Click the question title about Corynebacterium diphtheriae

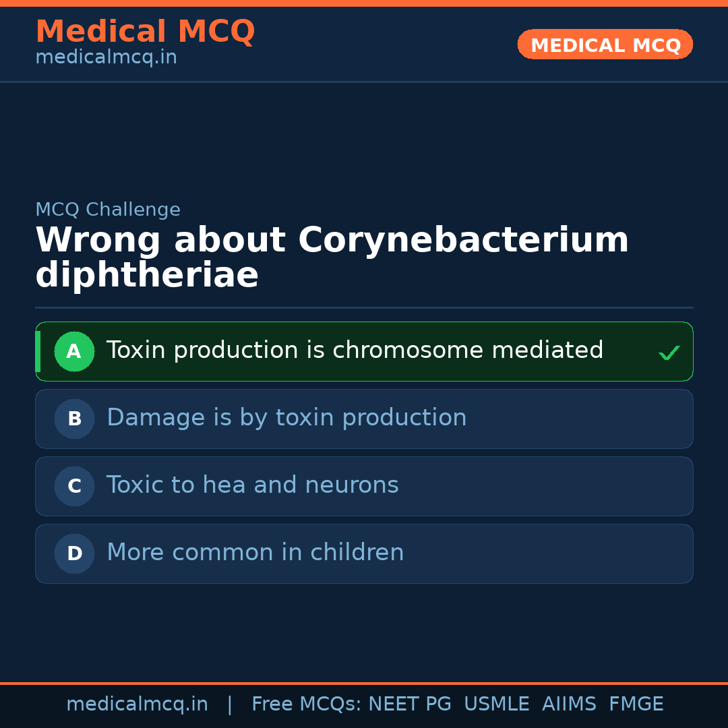point(332,257)
